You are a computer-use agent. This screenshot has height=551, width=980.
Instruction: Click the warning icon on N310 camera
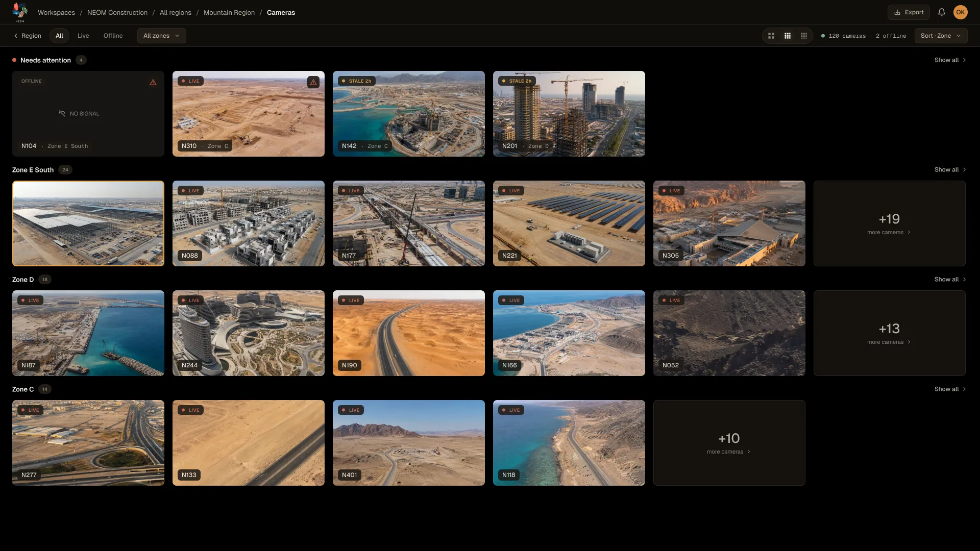pyautogui.click(x=313, y=82)
